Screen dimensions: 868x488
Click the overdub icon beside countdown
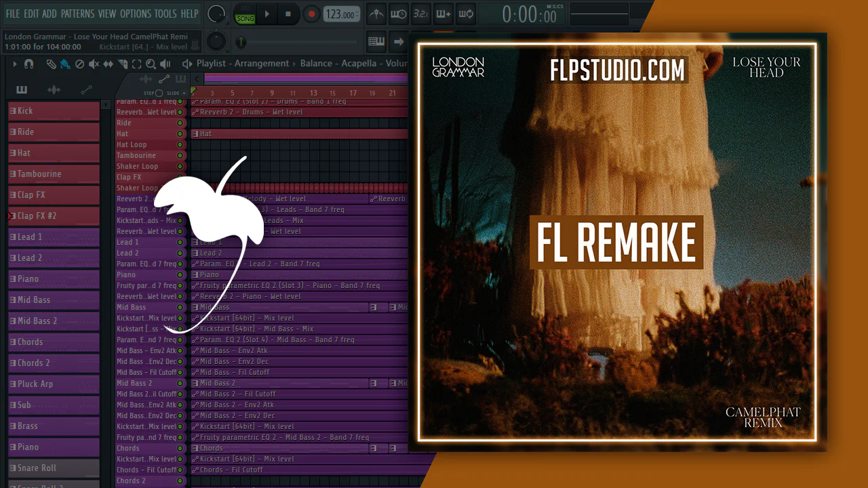(x=443, y=14)
